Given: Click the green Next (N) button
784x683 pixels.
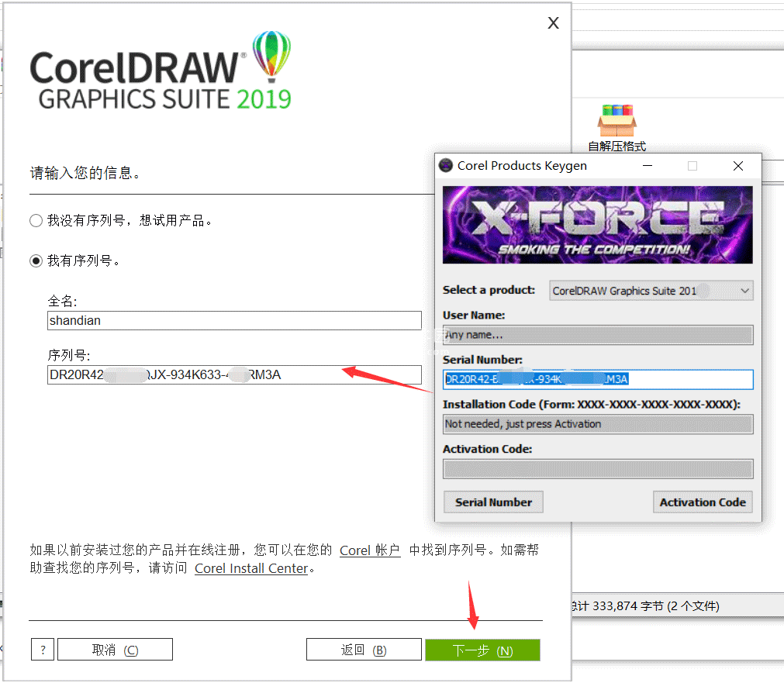Looking at the screenshot, I should click(x=482, y=650).
